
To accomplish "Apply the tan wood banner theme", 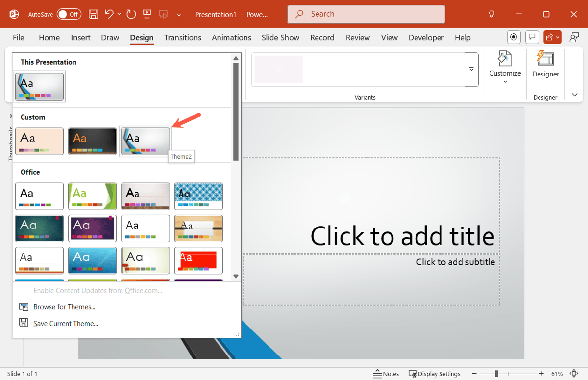I will pyautogui.click(x=198, y=228).
